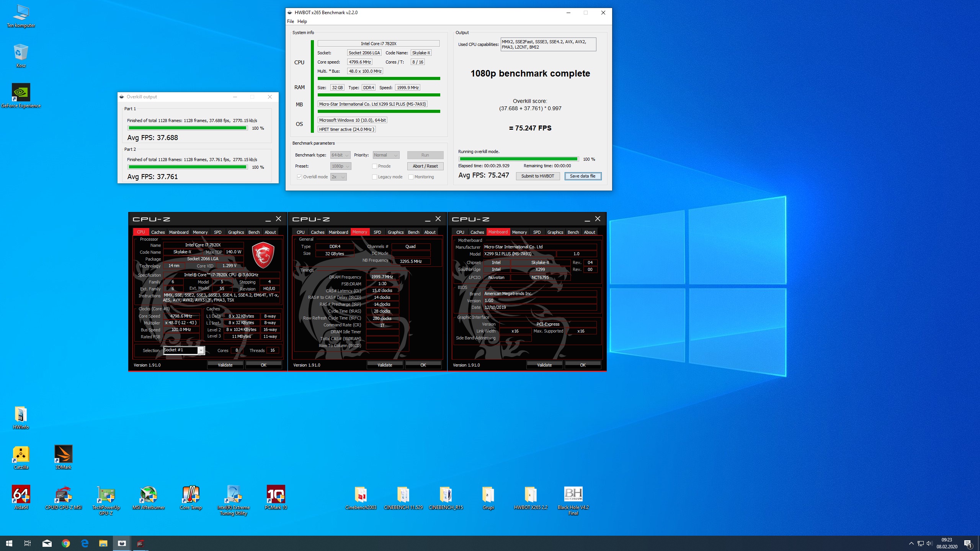Open Ten komputer desktop icon
980x551 pixels.
(21, 16)
